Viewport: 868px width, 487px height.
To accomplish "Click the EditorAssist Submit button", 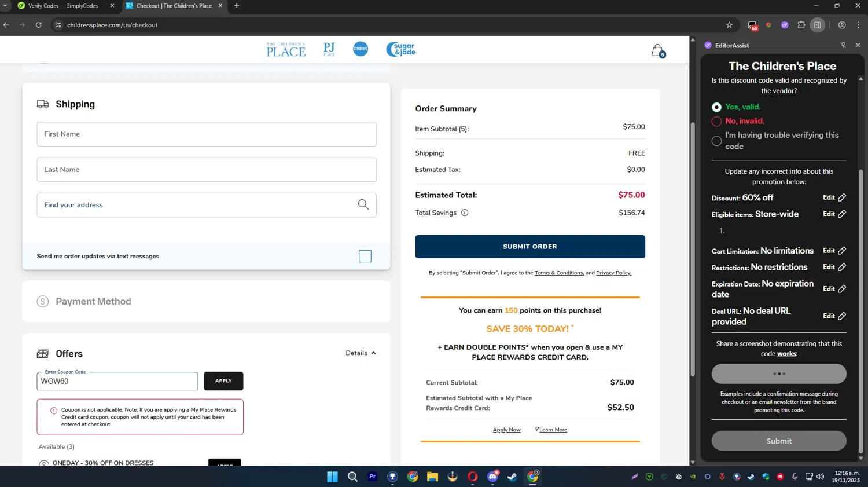I will [x=779, y=441].
